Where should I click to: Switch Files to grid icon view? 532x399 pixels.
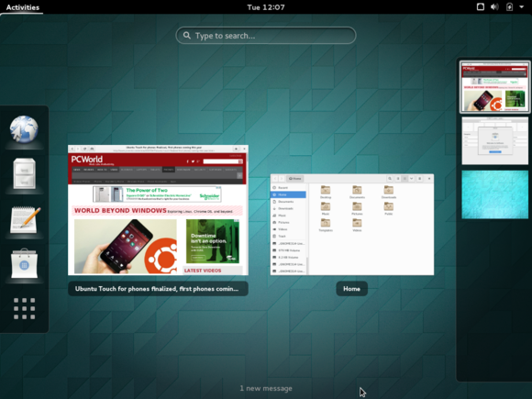[x=405, y=179]
